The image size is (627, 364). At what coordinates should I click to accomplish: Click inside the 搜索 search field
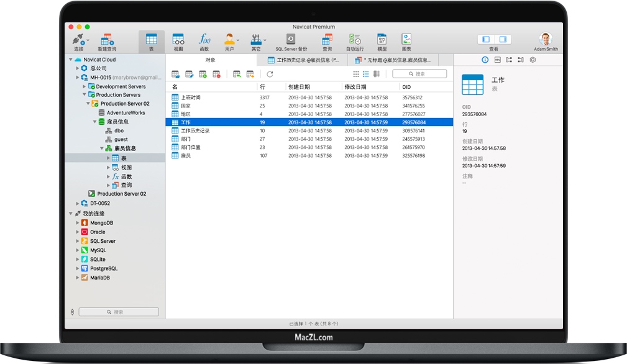tap(420, 73)
